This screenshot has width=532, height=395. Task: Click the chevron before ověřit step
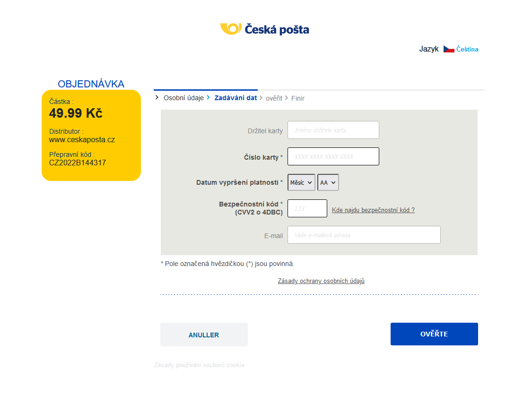261,98
